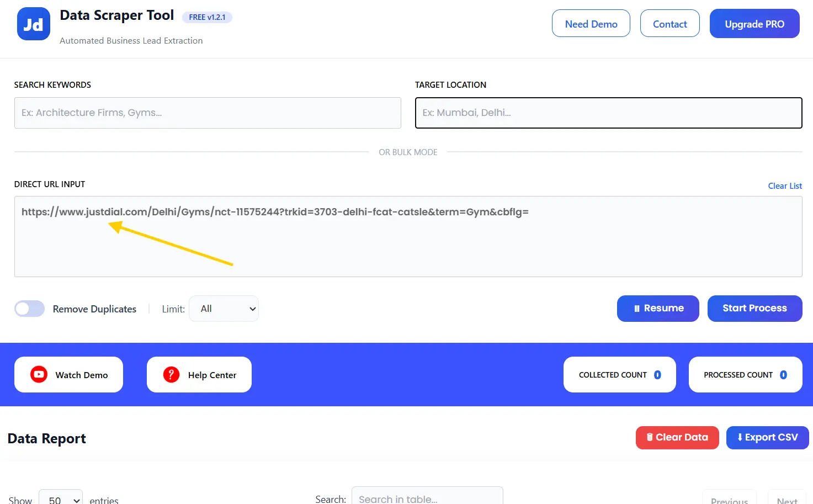This screenshot has height=504, width=813.
Task: Click the download arrow icon on Export CSV
Action: pyautogui.click(x=740, y=437)
